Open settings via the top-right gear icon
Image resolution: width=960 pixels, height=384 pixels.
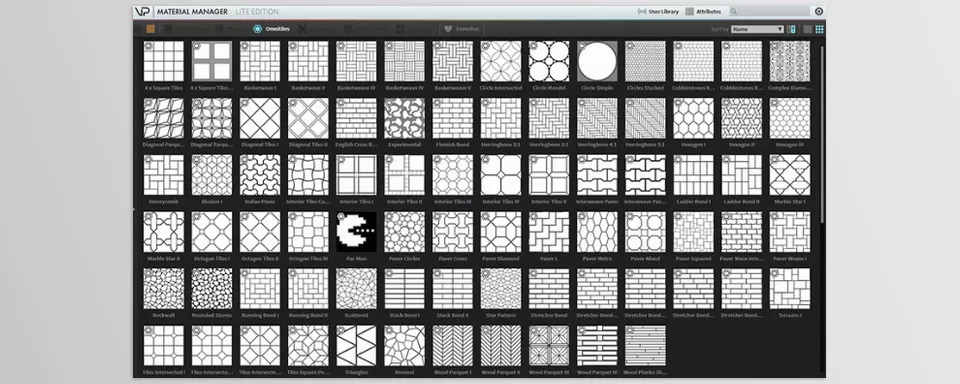(819, 12)
